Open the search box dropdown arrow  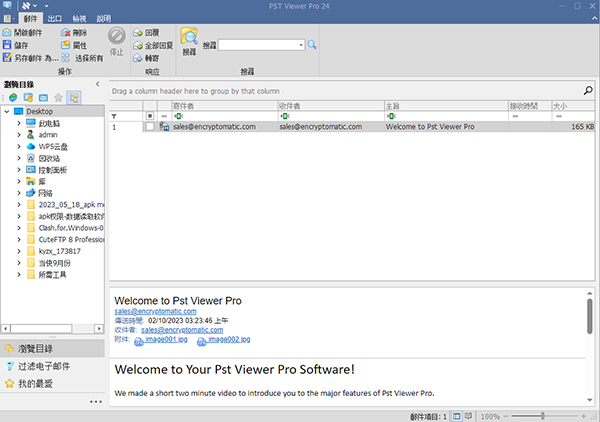pyautogui.click(x=301, y=45)
